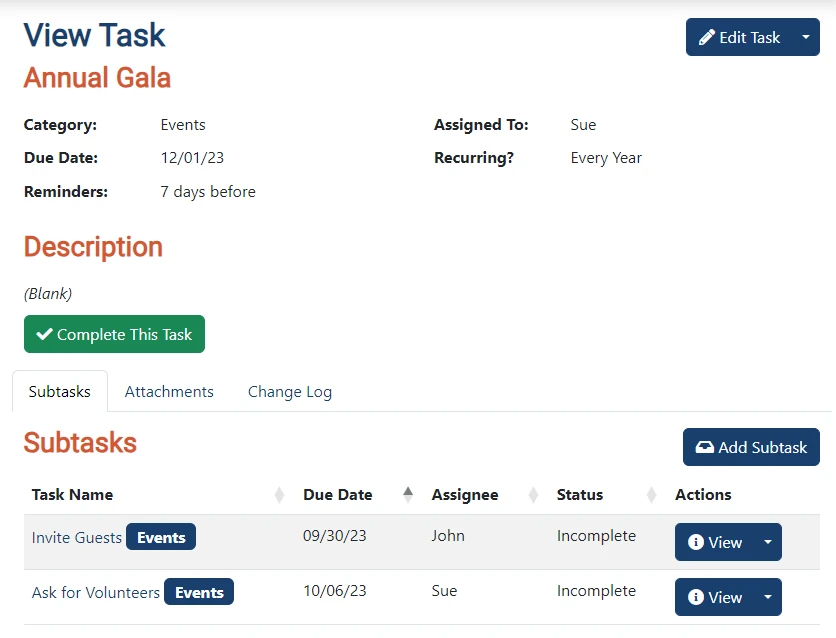The width and height of the screenshot is (836, 638).
Task: View the Invite Guests subtask details
Action: 715,542
